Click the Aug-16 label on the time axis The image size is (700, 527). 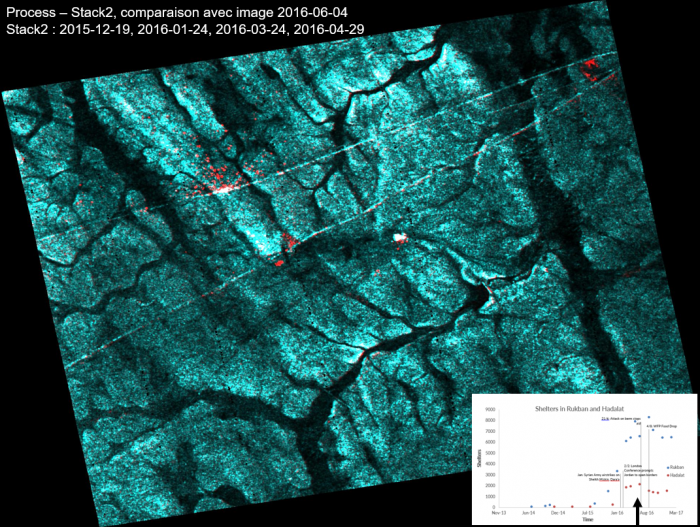click(646, 511)
